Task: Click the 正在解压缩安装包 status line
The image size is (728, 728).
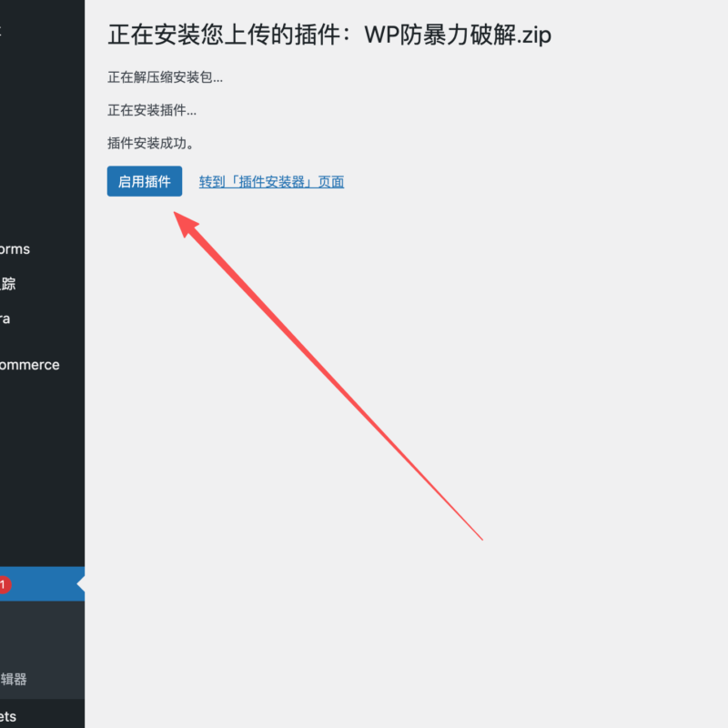Action: click(165, 77)
